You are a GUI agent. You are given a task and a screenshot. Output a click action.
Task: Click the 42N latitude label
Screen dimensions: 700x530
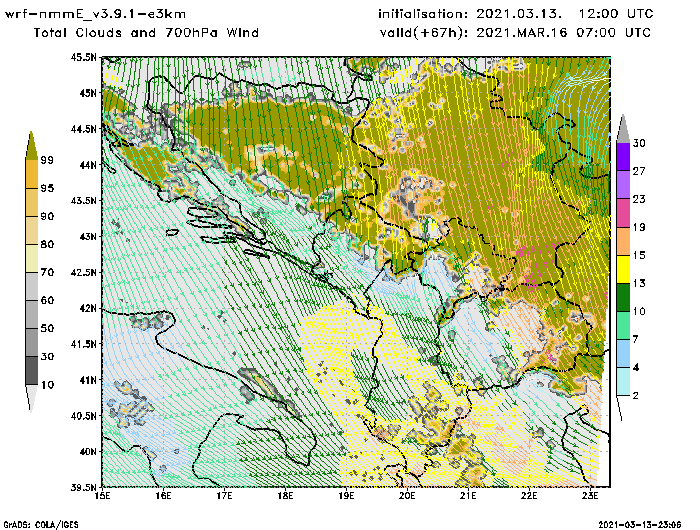[x=88, y=308]
